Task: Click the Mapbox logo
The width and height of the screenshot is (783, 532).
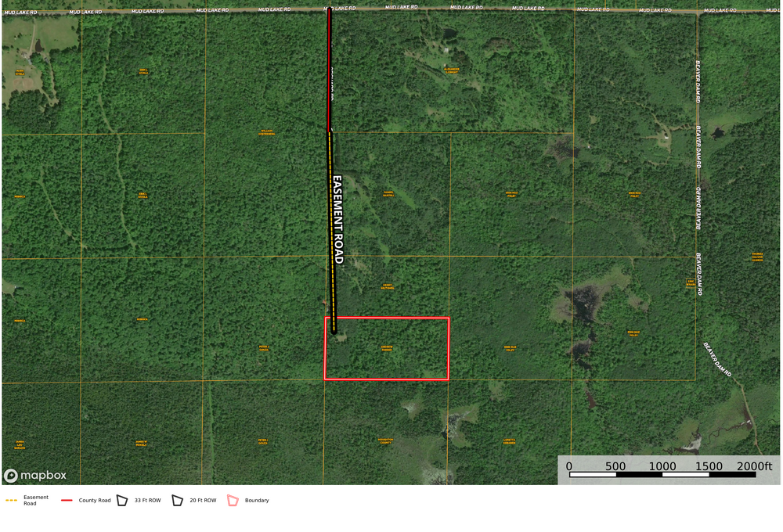Action: [35, 475]
